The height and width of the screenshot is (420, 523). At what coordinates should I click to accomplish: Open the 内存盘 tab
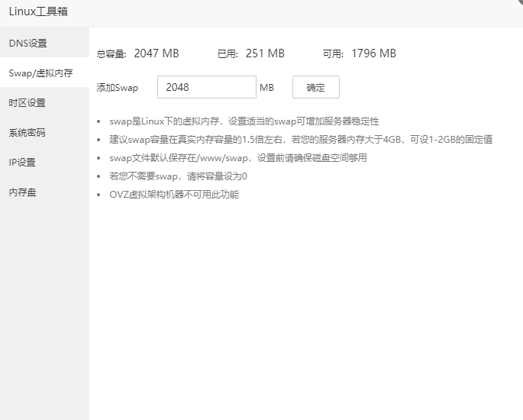click(44, 192)
